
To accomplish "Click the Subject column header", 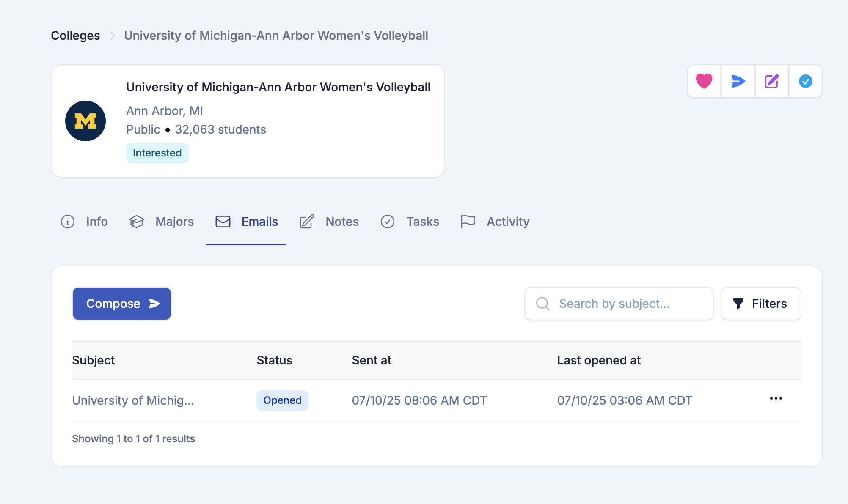I will coord(94,360).
